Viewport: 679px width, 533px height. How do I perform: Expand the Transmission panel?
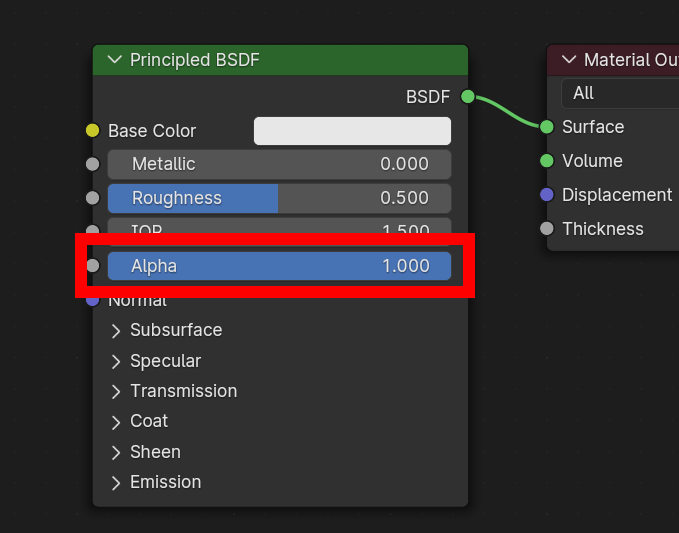(116, 391)
